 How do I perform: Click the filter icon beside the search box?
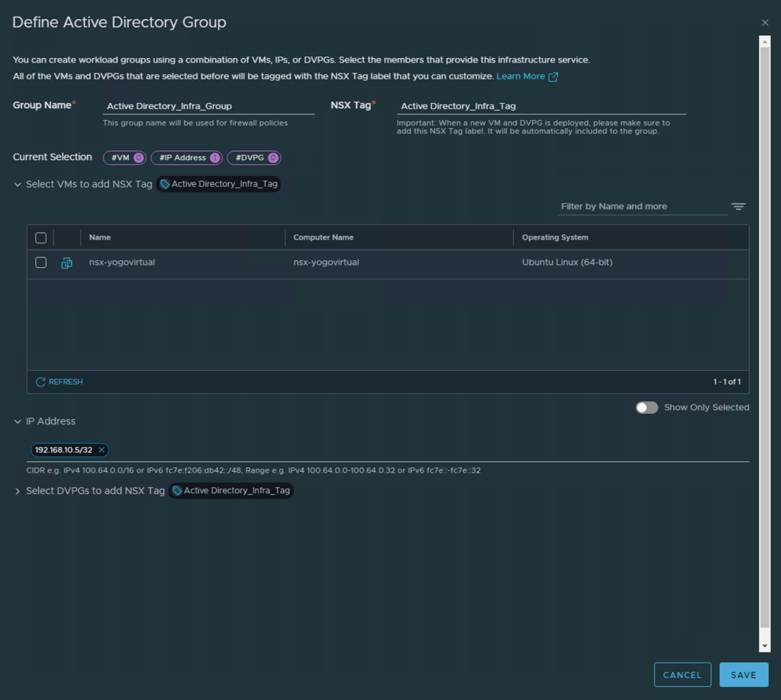coord(737,207)
